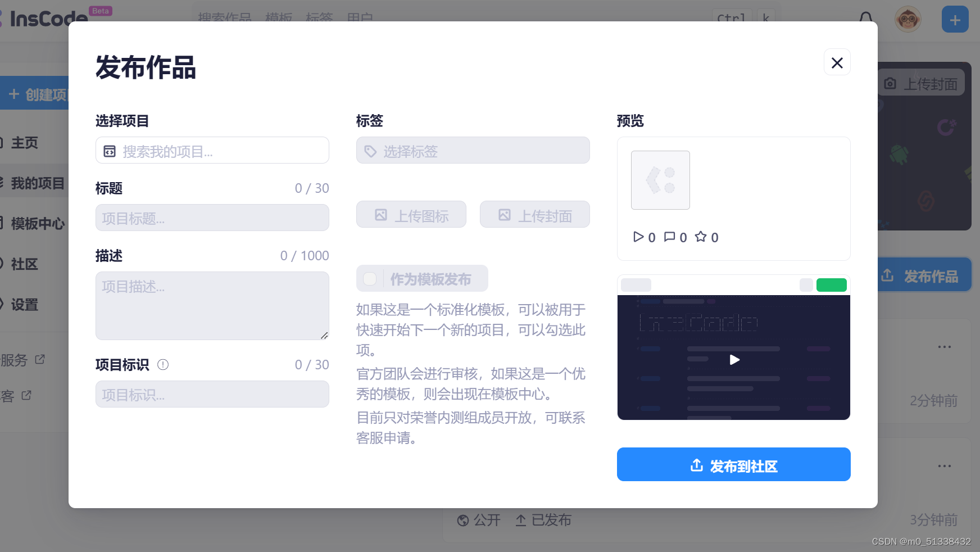Open the more menu of 2分钟前 card
The height and width of the screenshot is (552, 980).
945,347
